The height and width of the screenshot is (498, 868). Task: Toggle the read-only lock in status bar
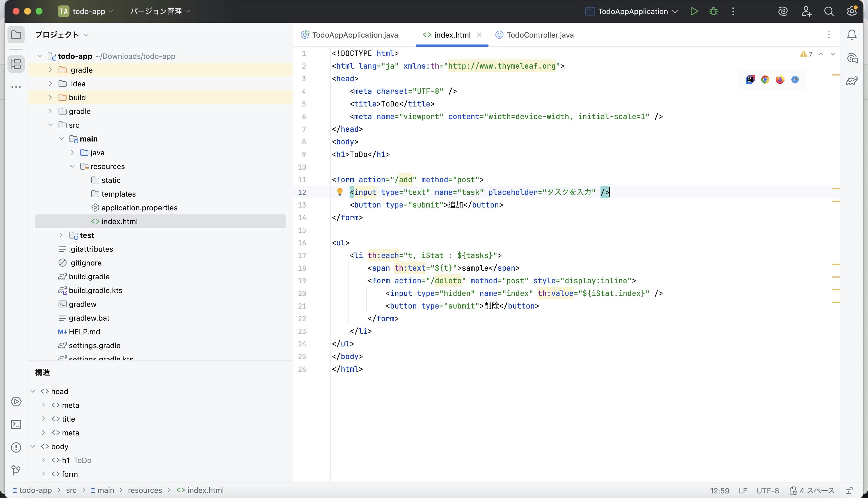[849, 491]
